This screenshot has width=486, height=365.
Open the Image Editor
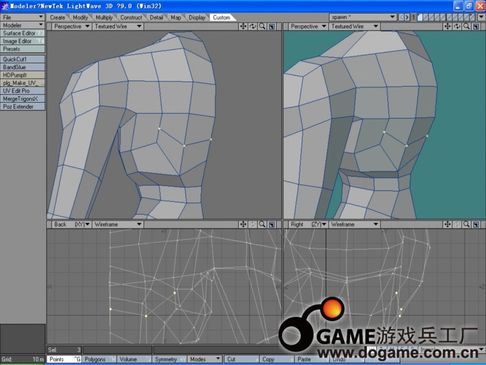pos(23,41)
